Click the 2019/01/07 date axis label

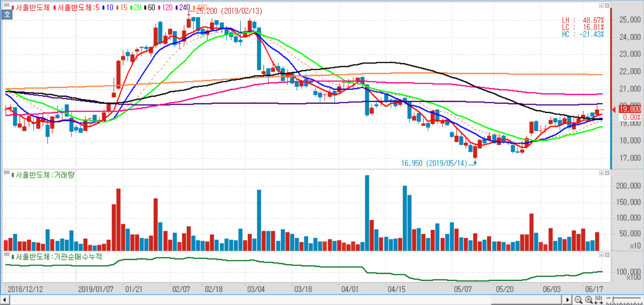[x=96, y=289]
